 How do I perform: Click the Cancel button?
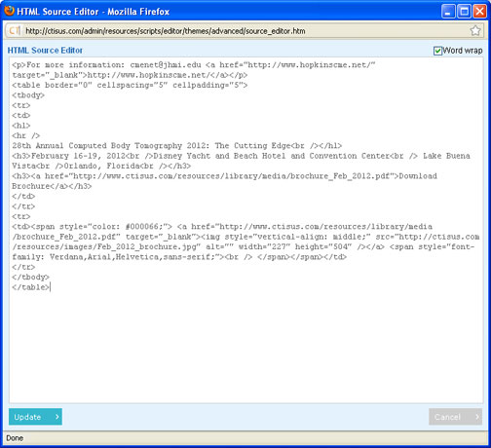(455, 417)
